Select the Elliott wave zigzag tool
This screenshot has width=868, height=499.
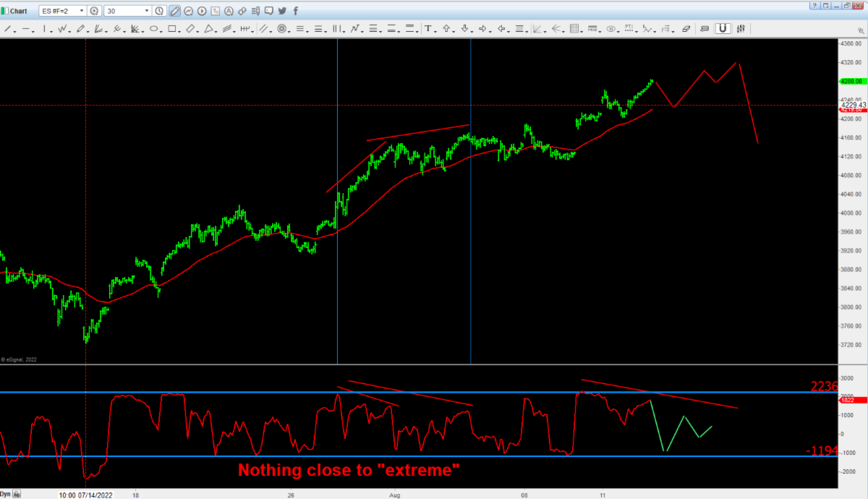click(x=647, y=28)
